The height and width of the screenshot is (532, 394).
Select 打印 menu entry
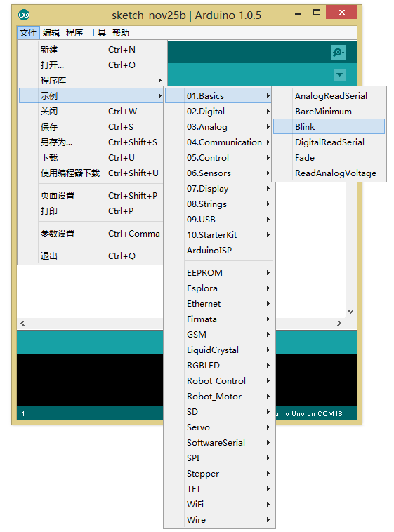point(91,211)
